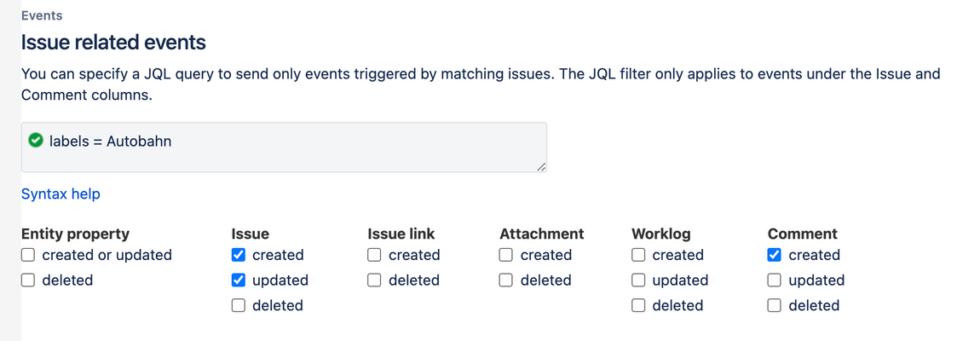Select the Issue link deleted checkbox
This screenshot has width=980, height=341.
tap(375, 280)
